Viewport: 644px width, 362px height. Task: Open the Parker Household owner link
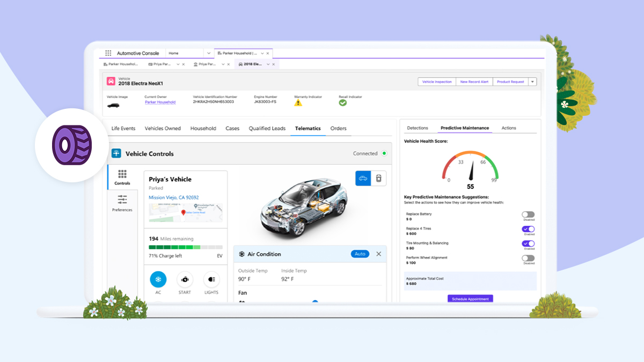[160, 102]
